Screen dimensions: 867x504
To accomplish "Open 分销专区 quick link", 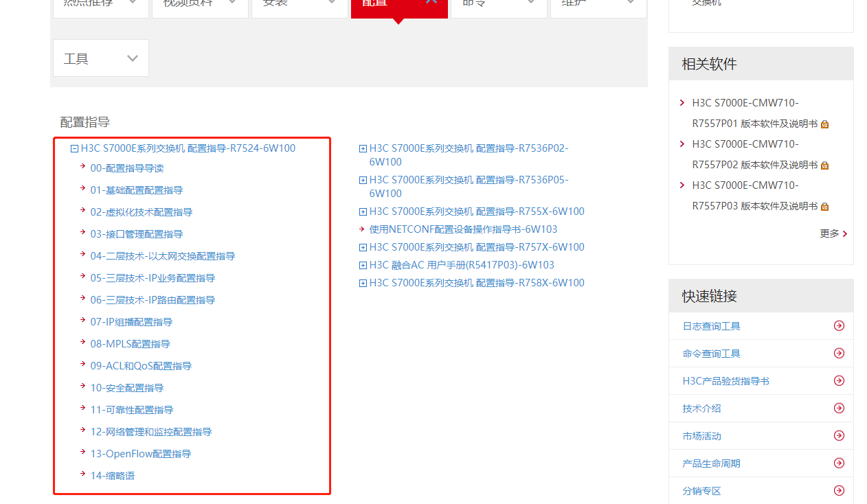I will point(701,491).
